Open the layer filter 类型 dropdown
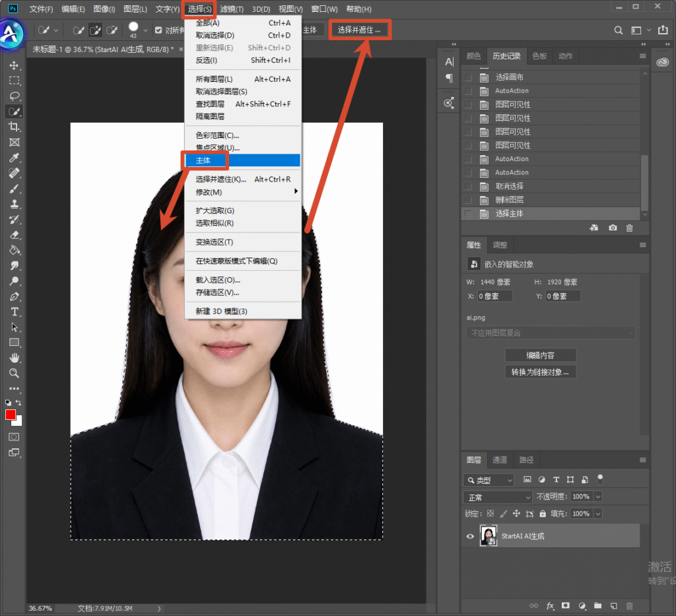 pyautogui.click(x=489, y=480)
